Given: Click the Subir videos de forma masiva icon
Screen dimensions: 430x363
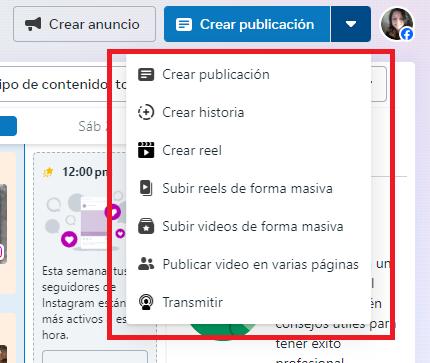Looking at the screenshot, I should (146, 226).
